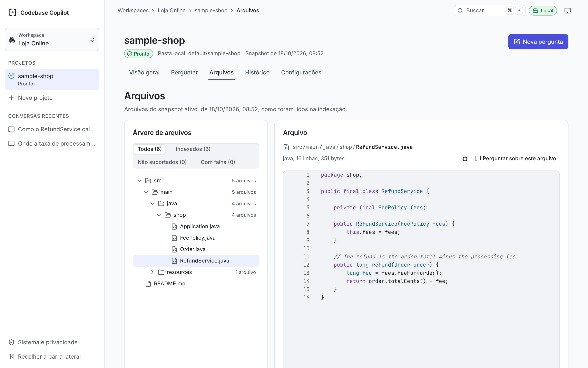Click the file icon next to Order.java

click(x=174, y=249)
